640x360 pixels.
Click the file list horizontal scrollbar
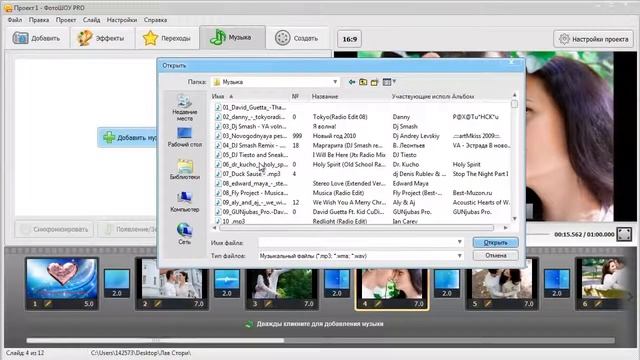pos(356,228)
